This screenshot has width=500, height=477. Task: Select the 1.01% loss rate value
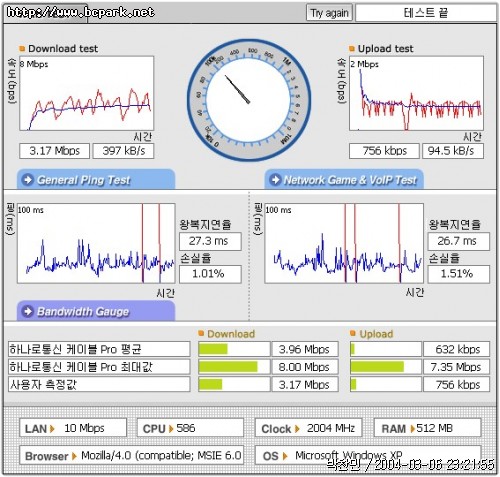[210, 274]
